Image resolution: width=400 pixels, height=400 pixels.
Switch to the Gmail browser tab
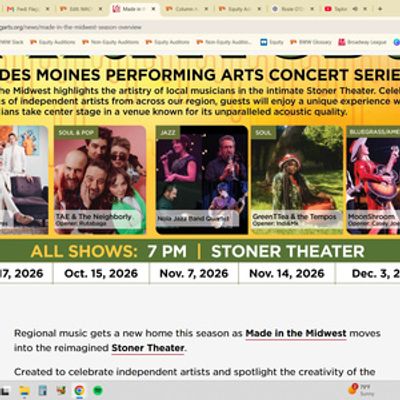click(27, 9)
